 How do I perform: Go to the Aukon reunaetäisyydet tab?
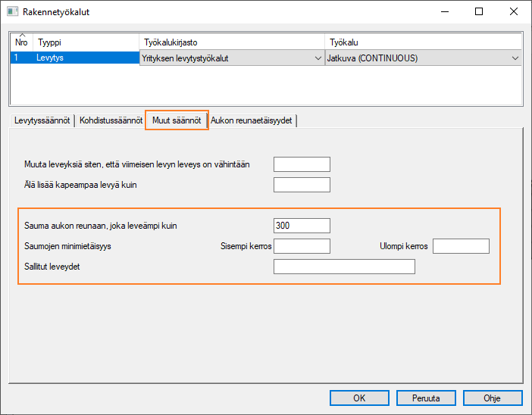tap(252, 120)
